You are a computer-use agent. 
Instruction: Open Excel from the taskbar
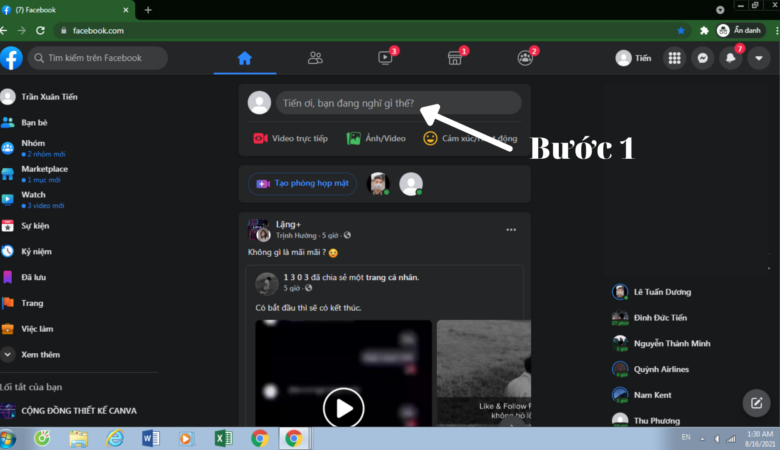(x=223, y=439)
